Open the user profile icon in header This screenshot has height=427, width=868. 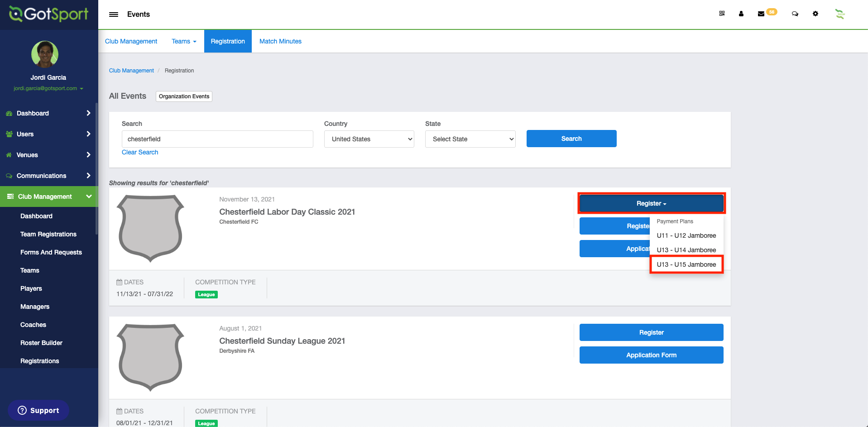741,14
